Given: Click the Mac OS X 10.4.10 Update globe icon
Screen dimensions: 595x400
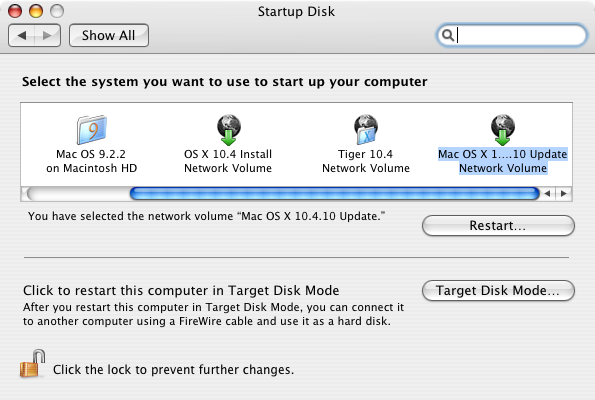Looking at the screenshot, I should click(x=503, y=130).
